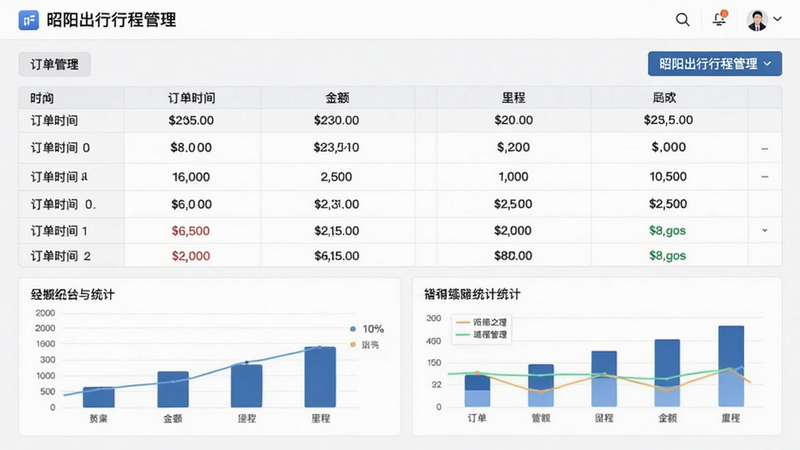Click the 2,500 cell in 金额 column
The height and width of the screenshot is (450, 800).
336,177
